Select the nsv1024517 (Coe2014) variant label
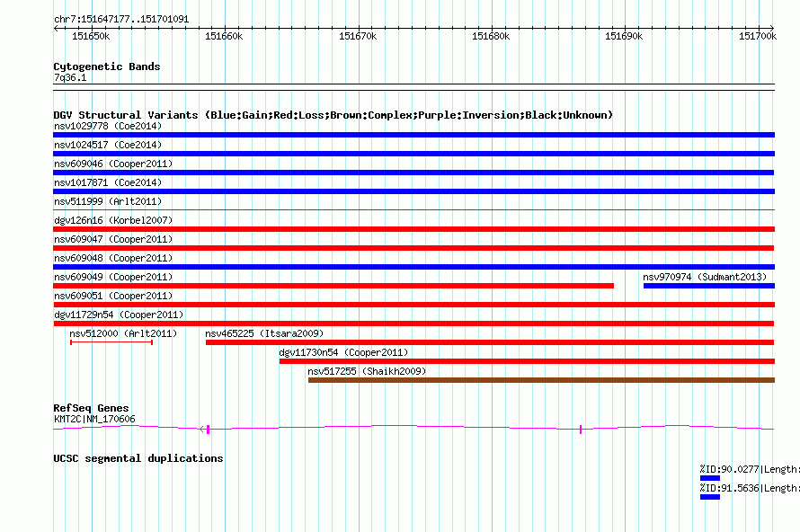 (x=108, y=145)
